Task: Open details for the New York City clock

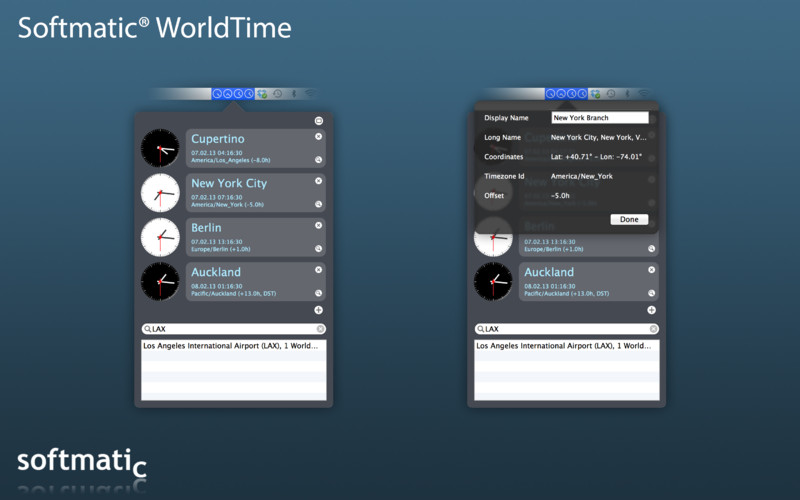Action: point(318,204)
